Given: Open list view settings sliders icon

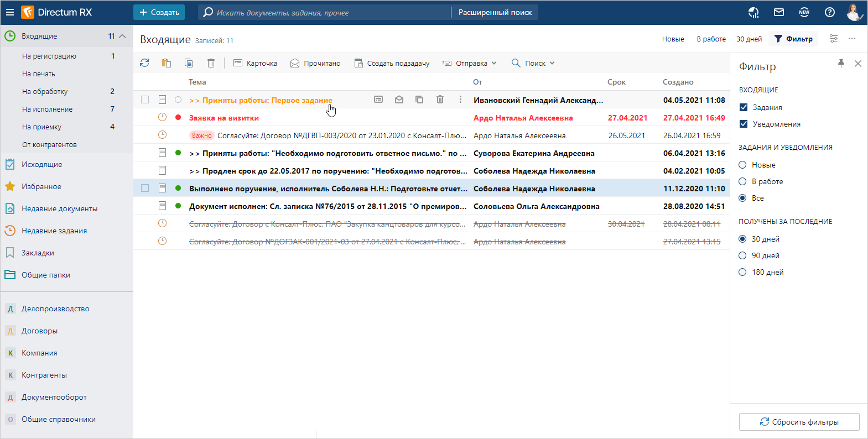Looking at the screenshot, I should pyautogui.click(x=833, y=39).
